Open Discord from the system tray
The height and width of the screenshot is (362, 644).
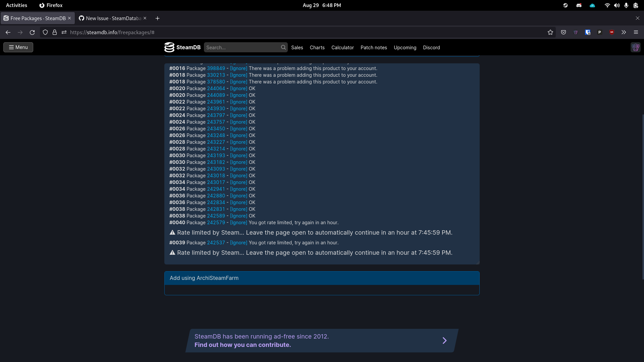coord(579,5)
